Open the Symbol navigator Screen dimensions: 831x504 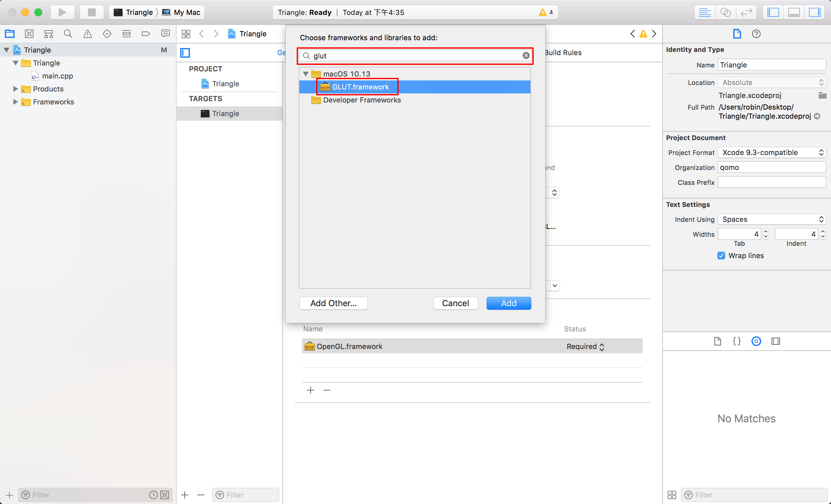coord(49,34)
